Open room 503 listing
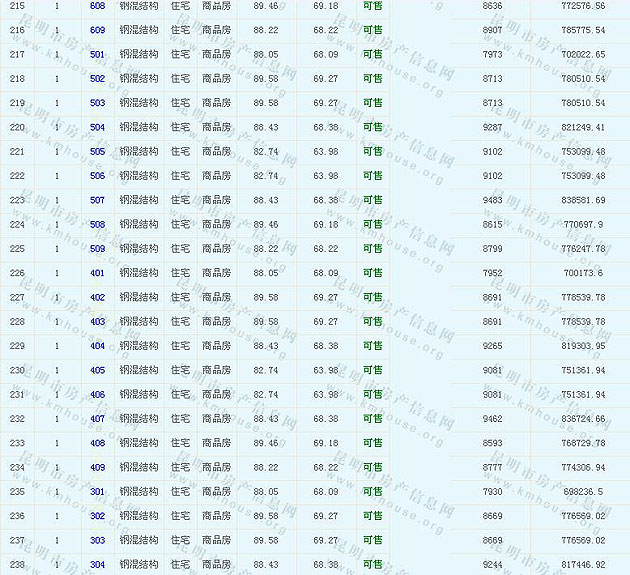 coord(97,103)
